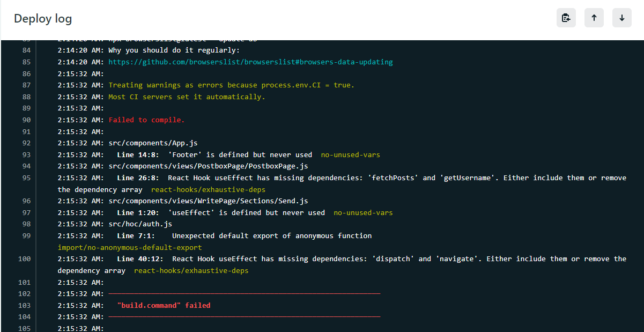Click line number 100
644x332 pixels.
[24, 259]
